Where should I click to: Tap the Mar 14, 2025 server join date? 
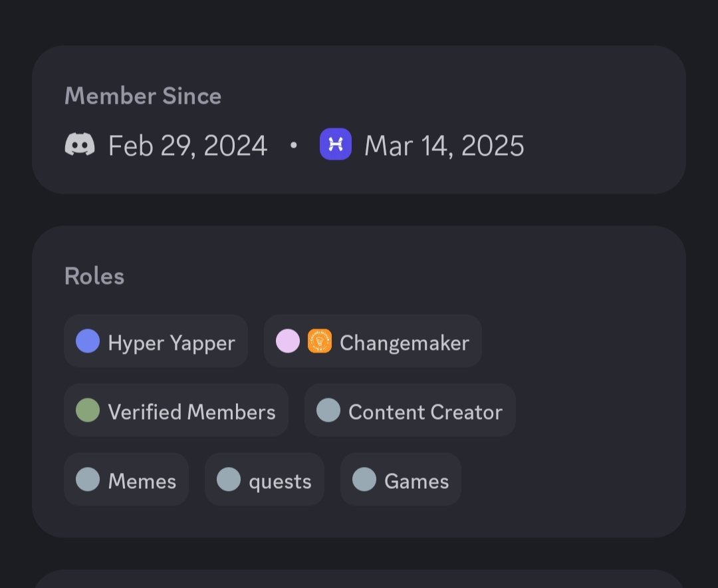coord(444,146)
